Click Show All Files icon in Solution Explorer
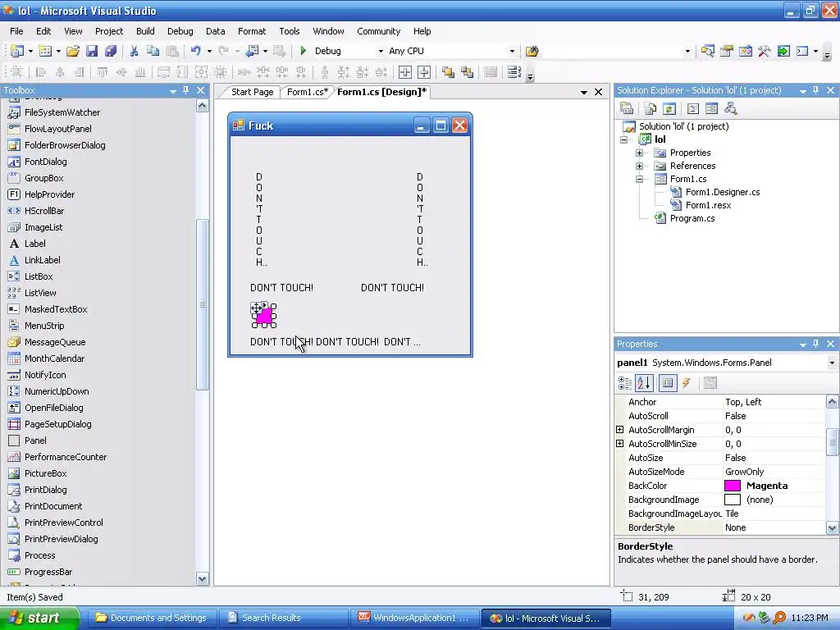 [651, 109]
